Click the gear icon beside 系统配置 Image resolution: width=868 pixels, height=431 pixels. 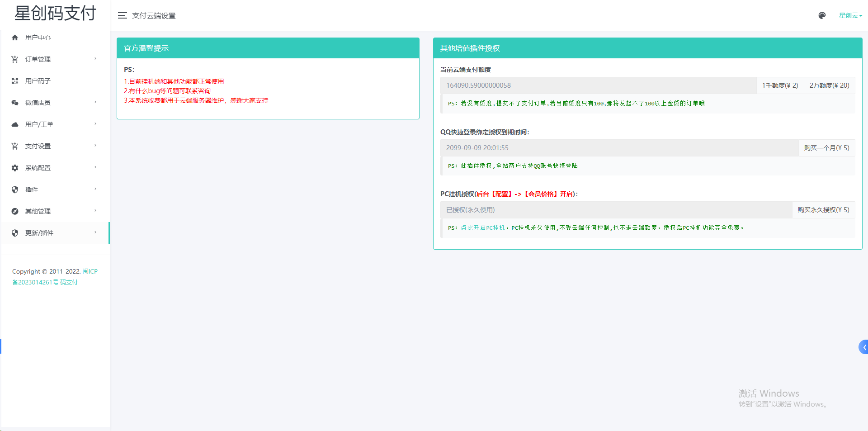click(15, 168)
